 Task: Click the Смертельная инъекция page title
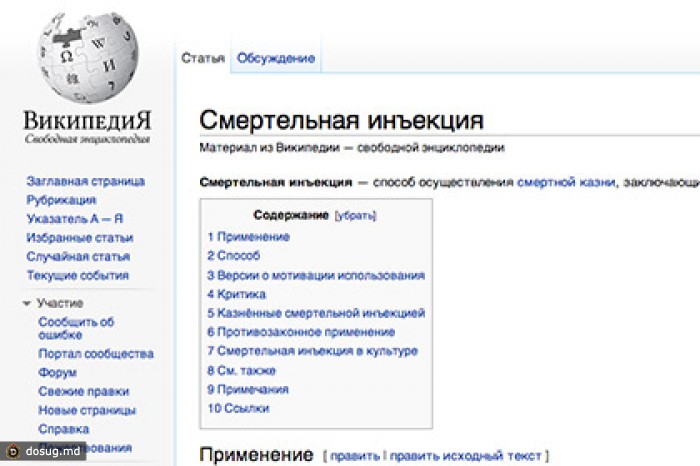pos(342,120)
